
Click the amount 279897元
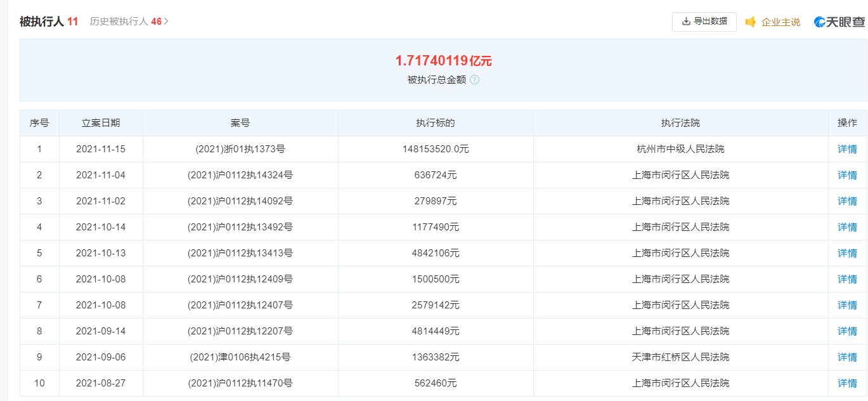coord(436,201)
